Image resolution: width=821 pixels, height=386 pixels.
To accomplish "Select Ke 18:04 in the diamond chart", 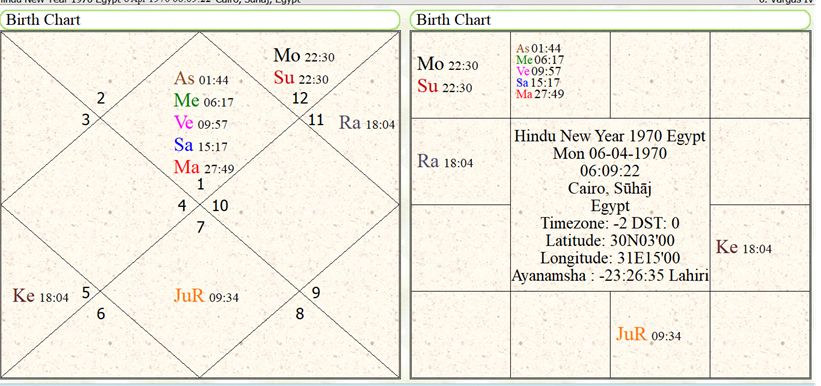I will pyautogui.click(x=40, y=295).
